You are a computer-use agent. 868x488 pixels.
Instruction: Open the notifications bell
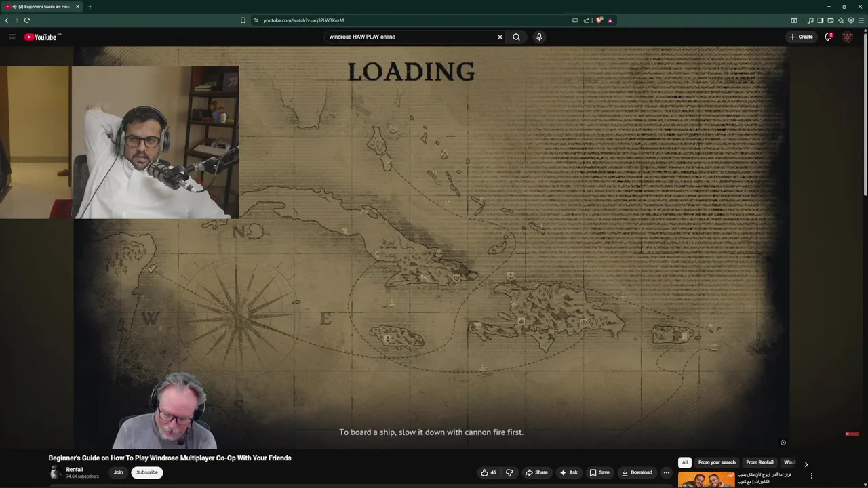(828, 37)
